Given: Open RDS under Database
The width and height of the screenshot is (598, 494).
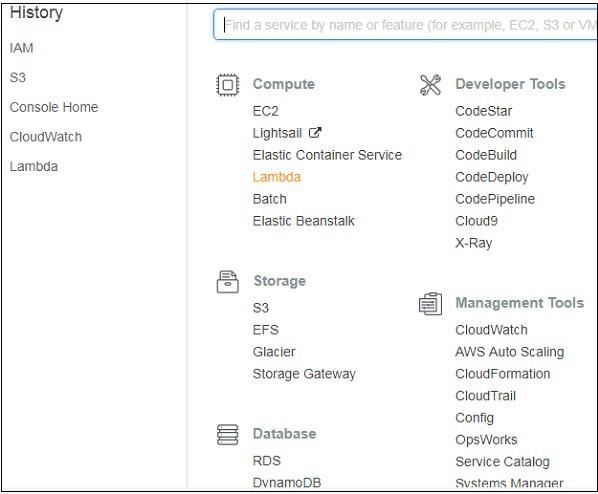Looking at the screenshot, I should pyautogui.click(x=267, y=461).
